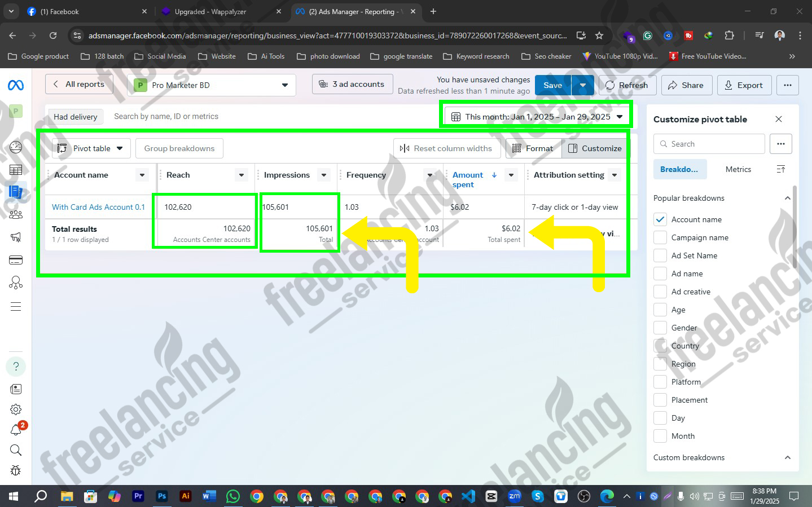Open the Audiences people icon in the sidebar
Screen dimensions: 812x507
tap(16, 214)
